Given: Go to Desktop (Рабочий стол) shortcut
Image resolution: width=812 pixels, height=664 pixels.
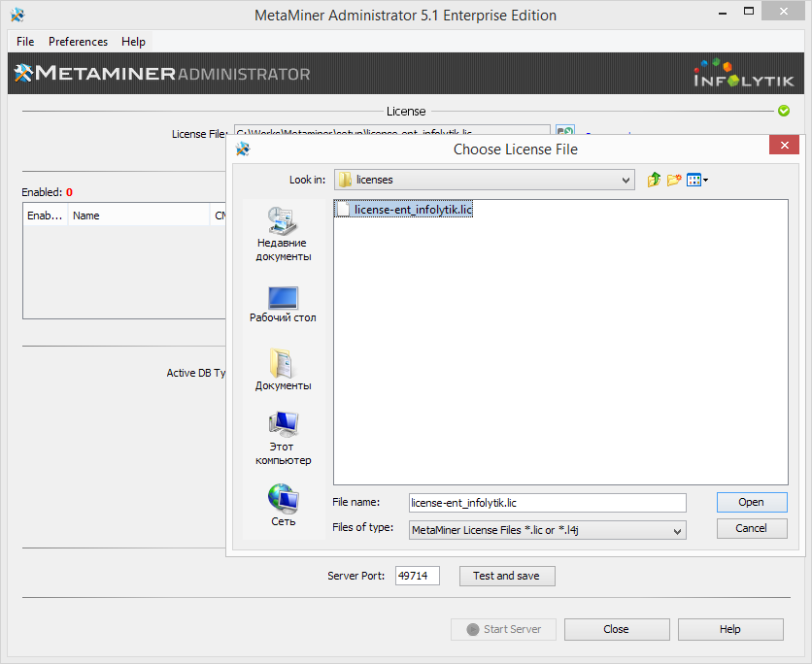Looking at the screenshot, I should pyautogui.click(x=283, y=305).
